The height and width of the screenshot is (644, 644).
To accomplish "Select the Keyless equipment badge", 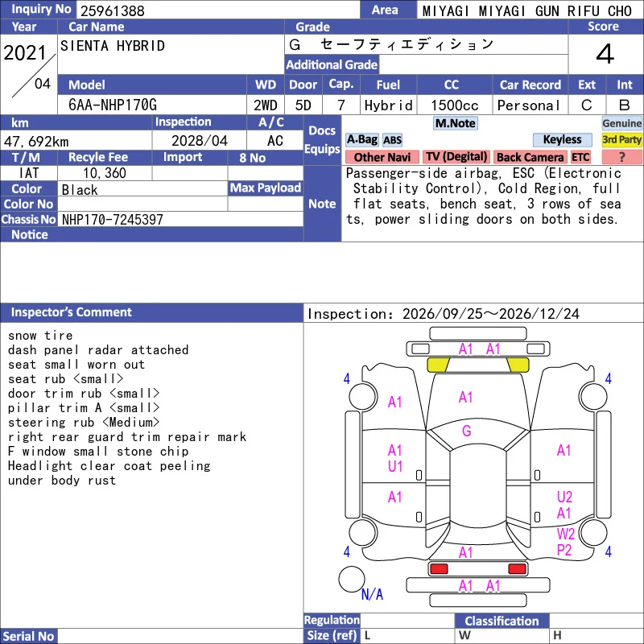I will (x=562, y=140).
